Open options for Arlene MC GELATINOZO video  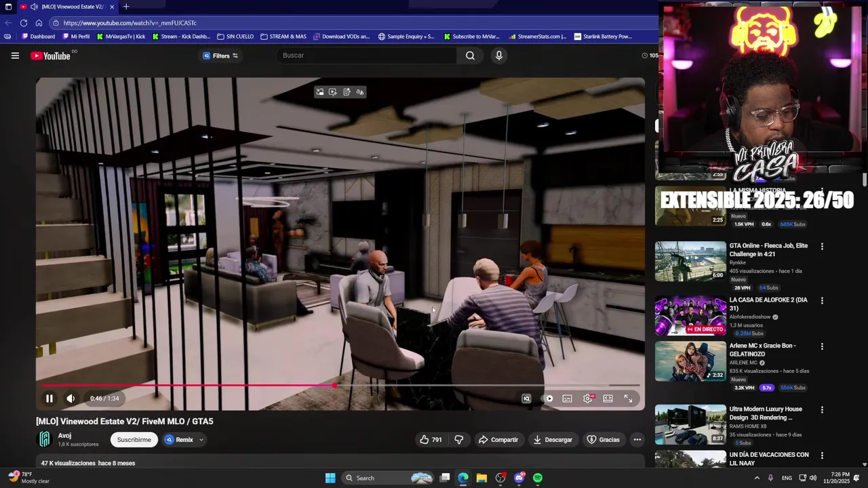[x=822, y=346]
